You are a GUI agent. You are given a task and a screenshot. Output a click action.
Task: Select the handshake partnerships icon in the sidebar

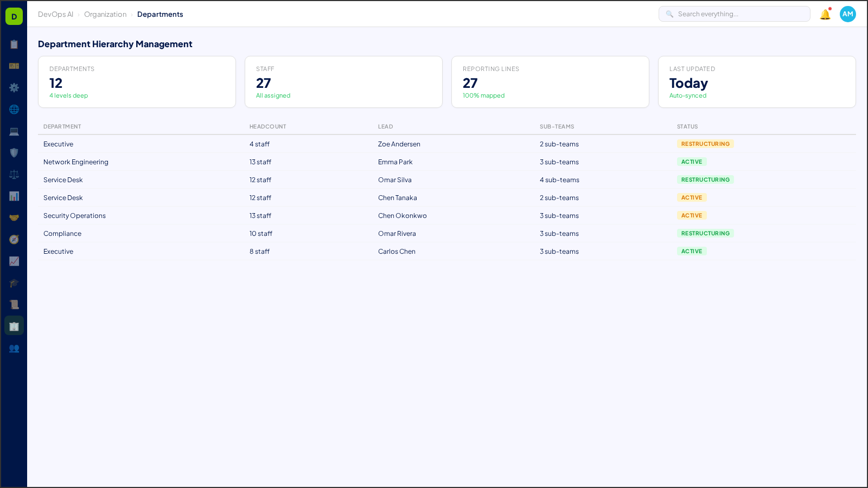14,217
